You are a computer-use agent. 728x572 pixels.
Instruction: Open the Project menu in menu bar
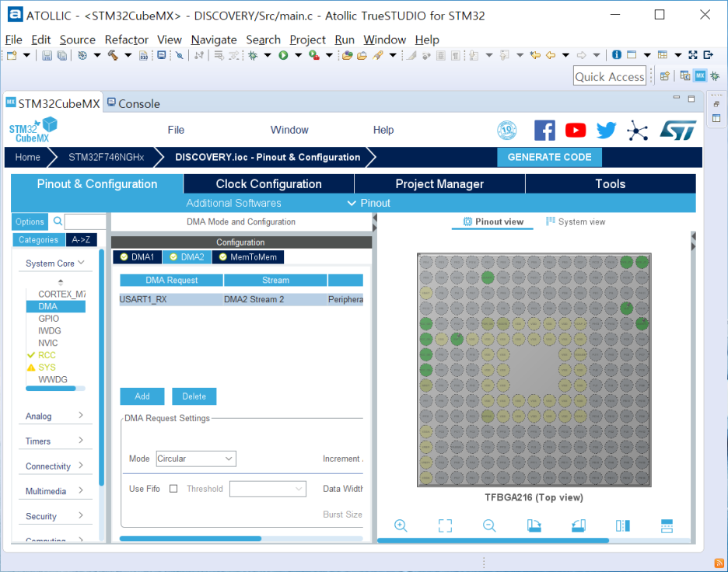click(x=307, y=40)
